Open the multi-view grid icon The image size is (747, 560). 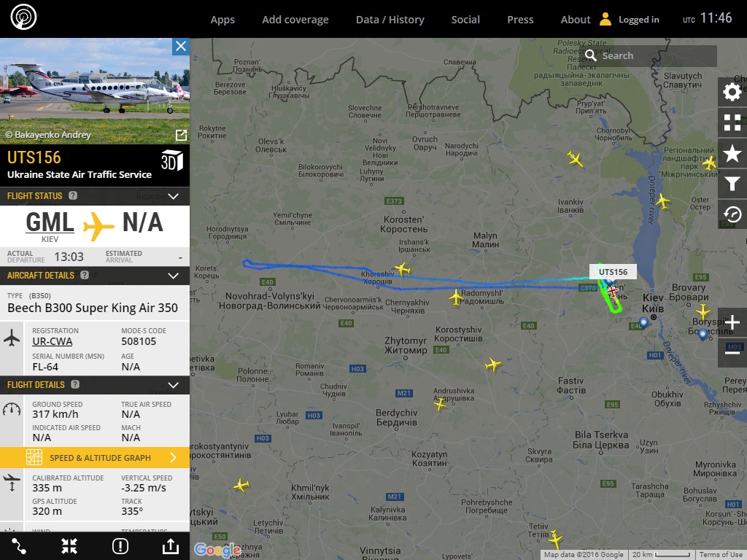pyautogui.click(x=732, y=122)
